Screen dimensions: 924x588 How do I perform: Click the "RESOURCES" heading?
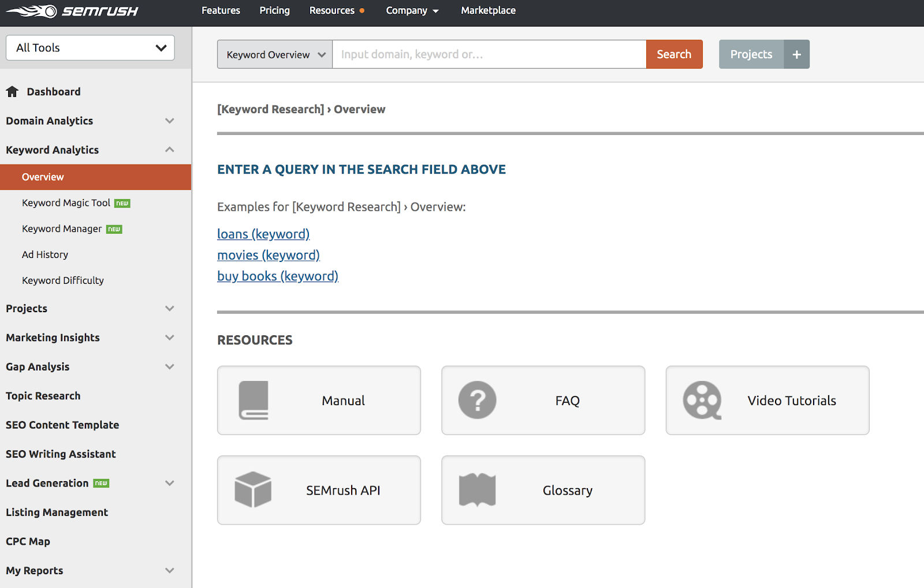click(255, 340)
